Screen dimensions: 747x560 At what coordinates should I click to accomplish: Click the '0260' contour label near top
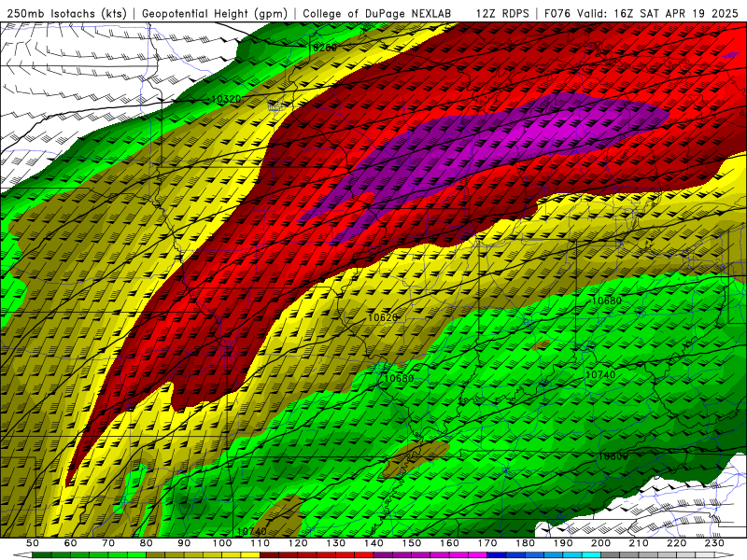coord(324,48)
